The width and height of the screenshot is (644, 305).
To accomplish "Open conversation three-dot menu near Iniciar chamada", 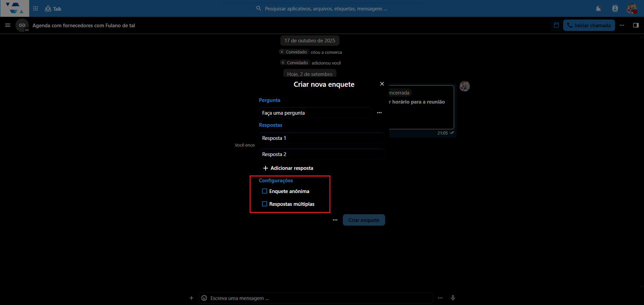I will (x=622, y=25).
